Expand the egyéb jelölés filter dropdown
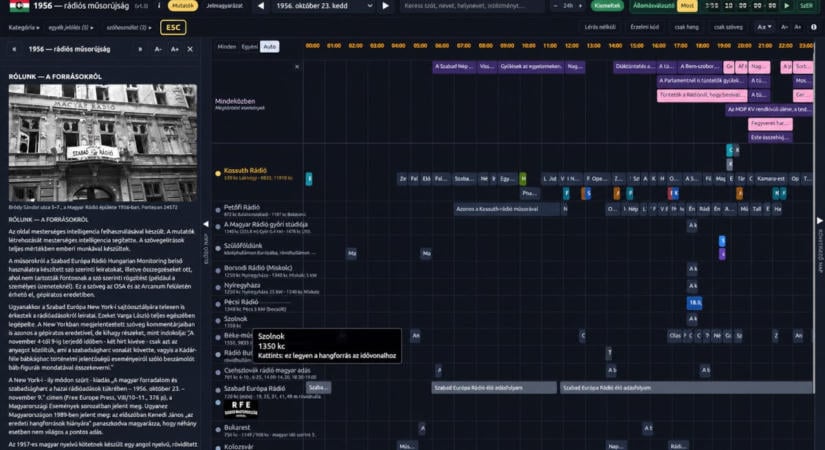 coord(71,27)
